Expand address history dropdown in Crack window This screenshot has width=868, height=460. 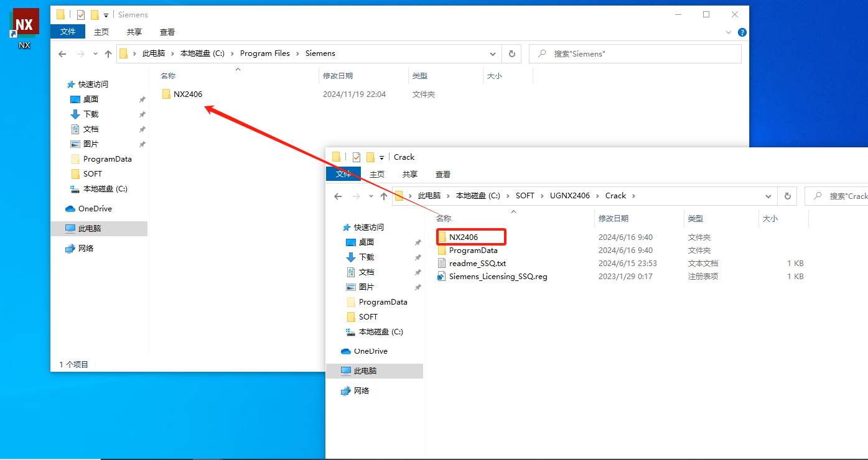(x=768, y=196)
